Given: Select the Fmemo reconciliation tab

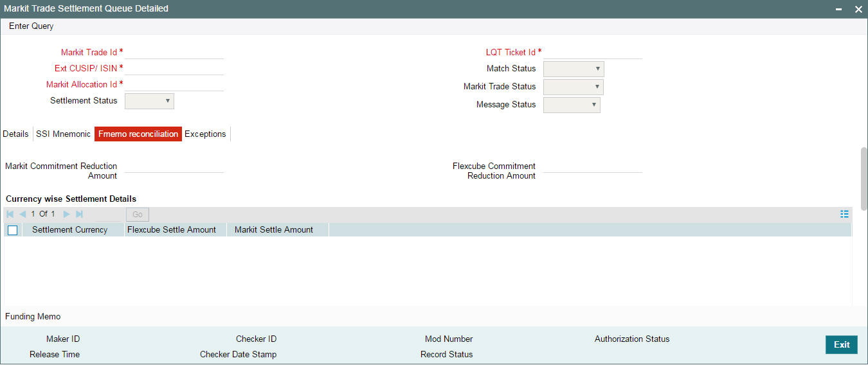Looking at the screenshot, I should coord(138,134).
